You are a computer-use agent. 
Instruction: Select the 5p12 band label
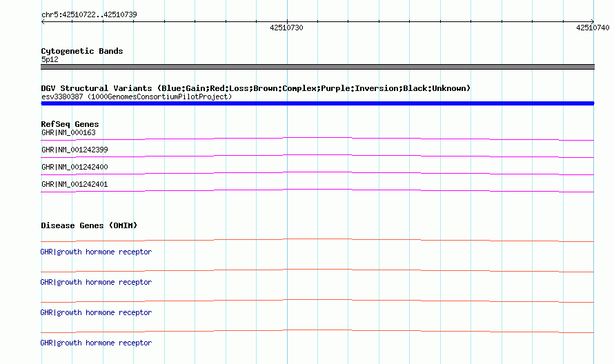coord(50,59)
